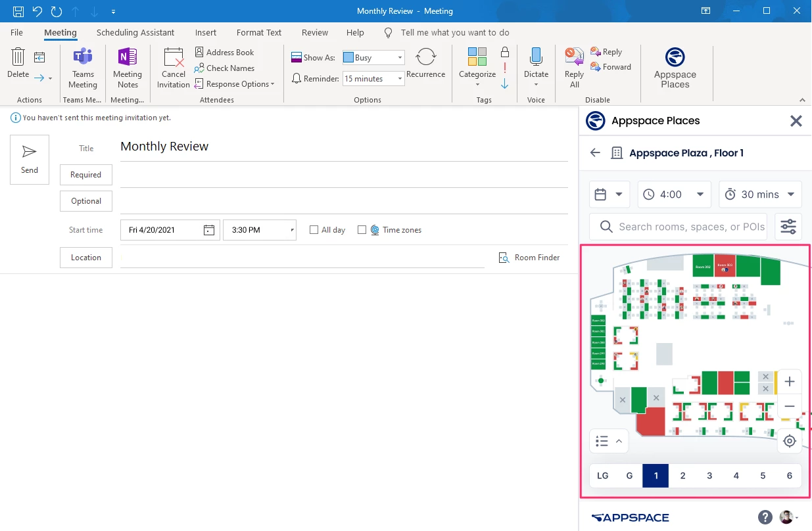The image size is (812, 531).
Task: Open the Address Book
Action: point(224,52)
